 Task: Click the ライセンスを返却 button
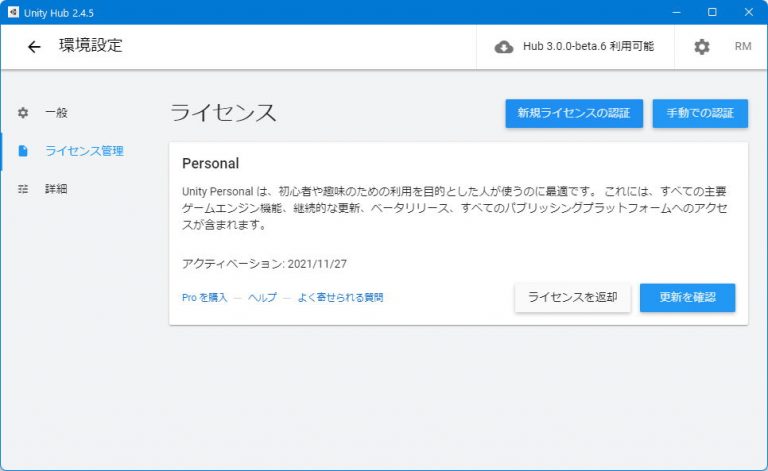pyautogui.click(x=573, y=297)
